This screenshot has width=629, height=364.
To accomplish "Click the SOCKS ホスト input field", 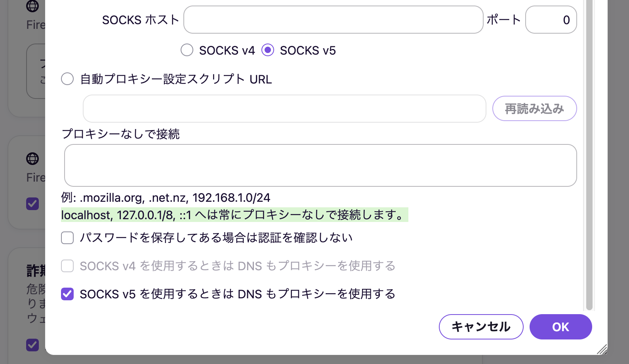I will pos(333,20).
